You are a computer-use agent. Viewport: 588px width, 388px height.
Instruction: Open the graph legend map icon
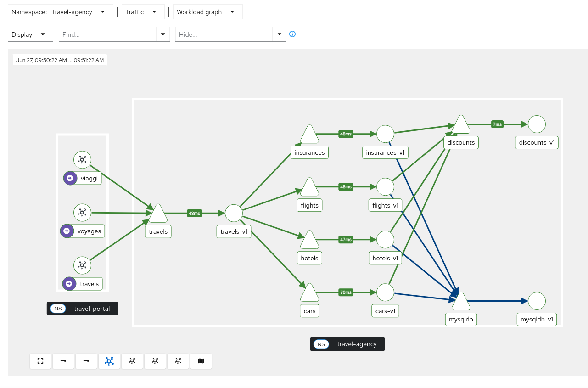[x=201, y=361]
